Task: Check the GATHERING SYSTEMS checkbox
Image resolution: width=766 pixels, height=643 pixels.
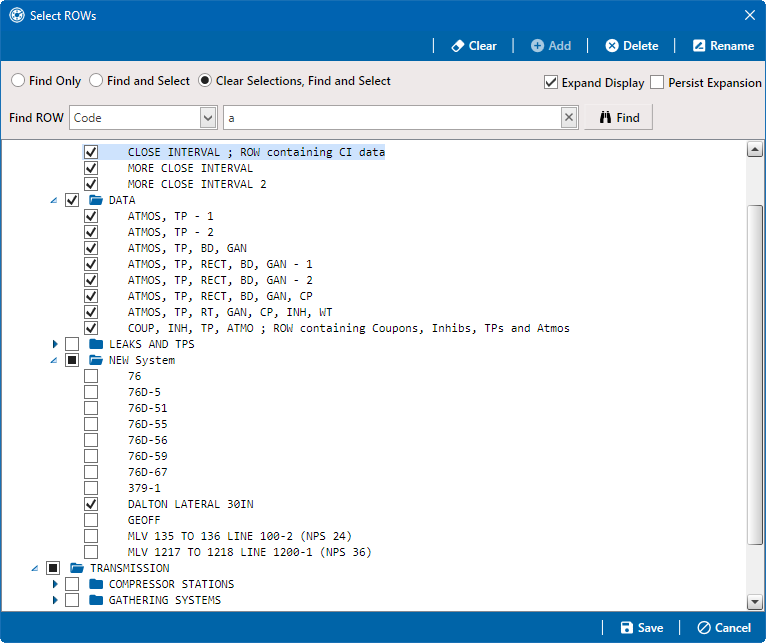Action: click(72, 600)
